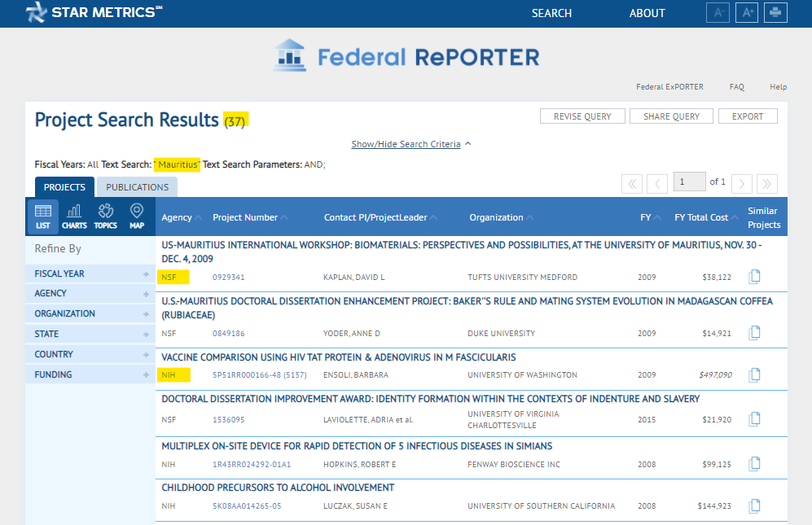Screen dimensions: 812x525
Task: Sort results by Organization column
Action: (x=501, y=217)
